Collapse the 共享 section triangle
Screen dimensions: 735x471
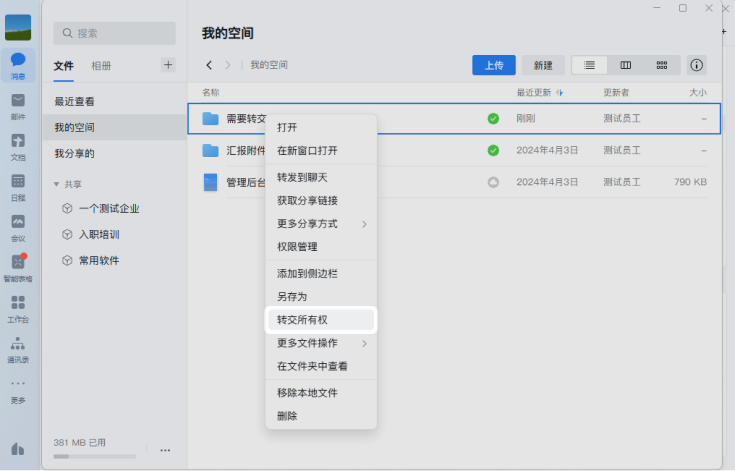click(56, 184)
